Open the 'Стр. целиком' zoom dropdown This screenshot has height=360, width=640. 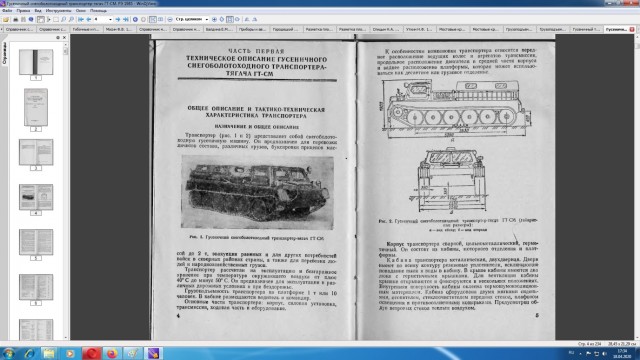207,19
